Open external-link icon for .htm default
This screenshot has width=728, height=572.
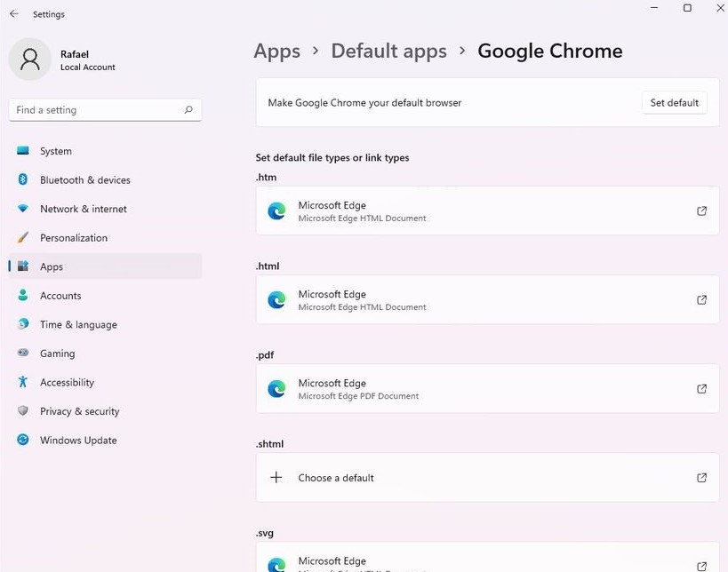coord(701,211)
